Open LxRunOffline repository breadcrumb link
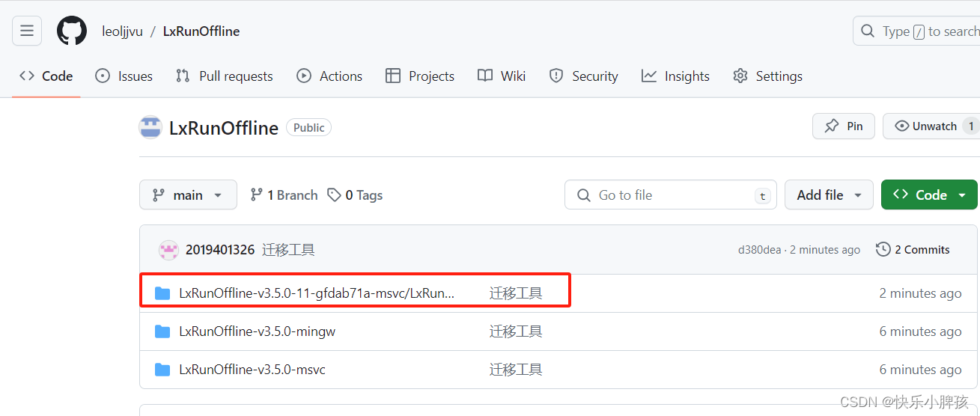Image resolution: width=980 pixels, height=416 pixels. coord(201,31)
